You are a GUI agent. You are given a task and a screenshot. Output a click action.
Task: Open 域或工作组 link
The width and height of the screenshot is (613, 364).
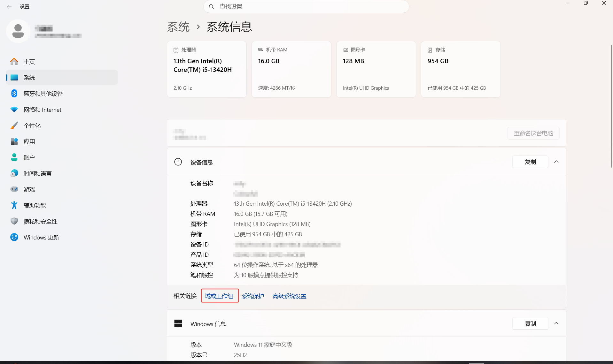point(219,296)
